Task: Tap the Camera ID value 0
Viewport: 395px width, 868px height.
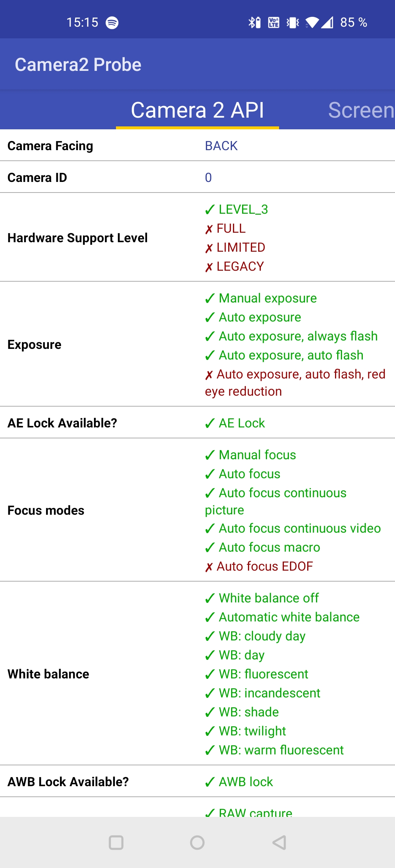Action: click(x=208, y=178)
